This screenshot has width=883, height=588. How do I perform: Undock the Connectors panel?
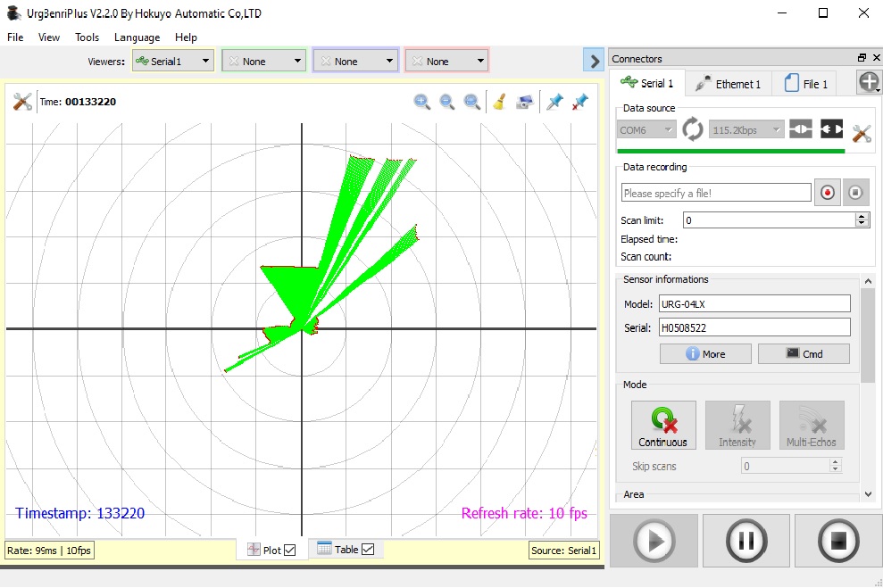click(x=862, y=58)
